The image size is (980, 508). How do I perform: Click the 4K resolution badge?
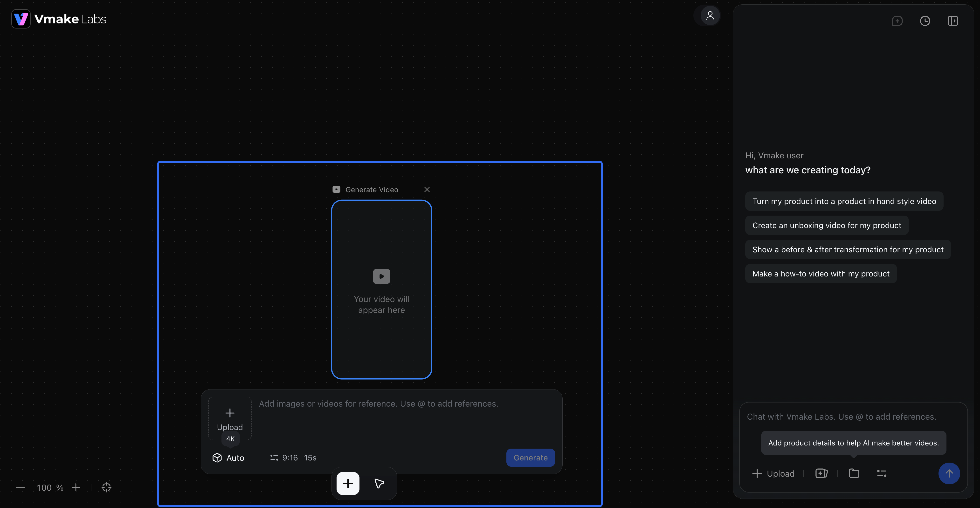point(230,439)
